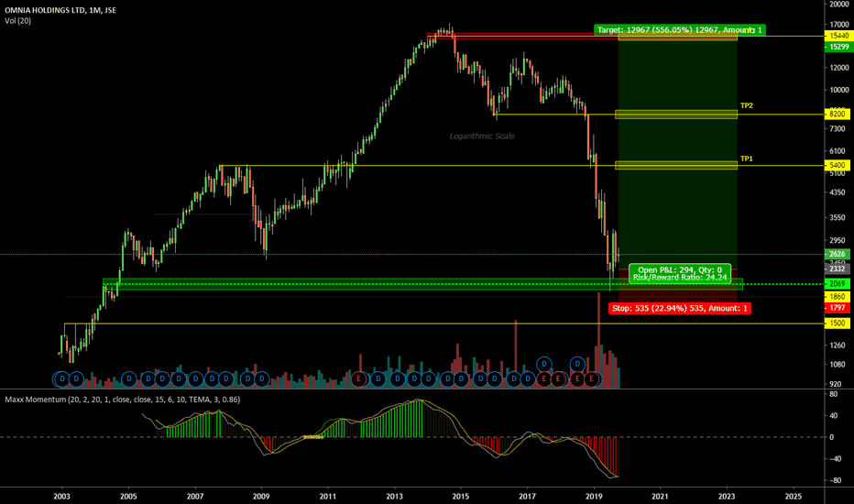Click the Open P&L risk/reward box
The image size is (854, 504).
[x=680, y=273]
